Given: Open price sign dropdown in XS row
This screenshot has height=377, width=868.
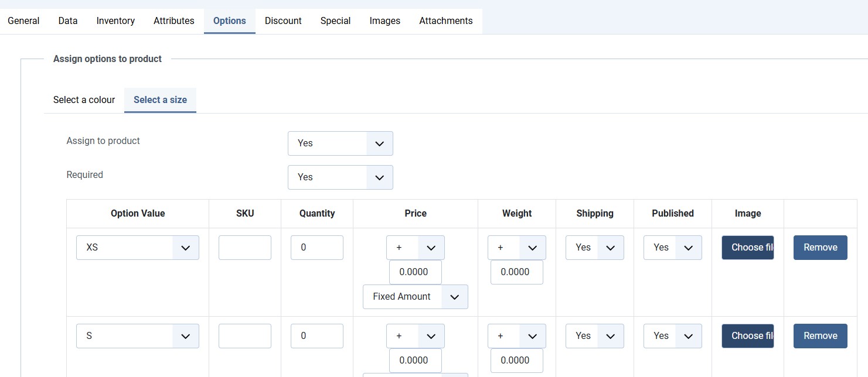Looking at the screenshot, I should pos(415,248).
